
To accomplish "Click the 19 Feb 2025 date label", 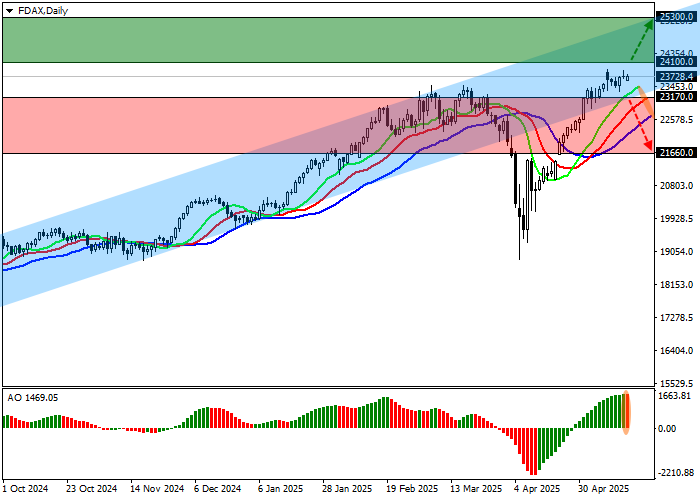I will click(x=414, y=489).
